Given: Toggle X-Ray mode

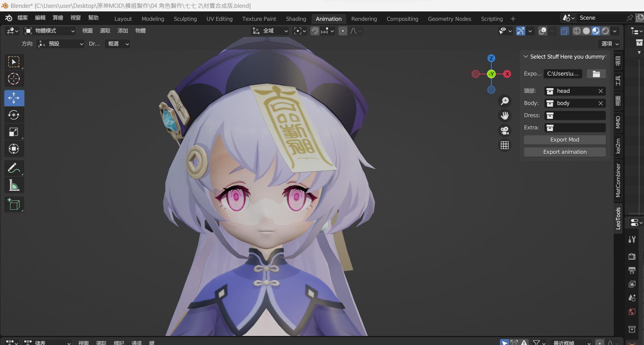Looking at the screenshot, I should [x=565, y=31].
